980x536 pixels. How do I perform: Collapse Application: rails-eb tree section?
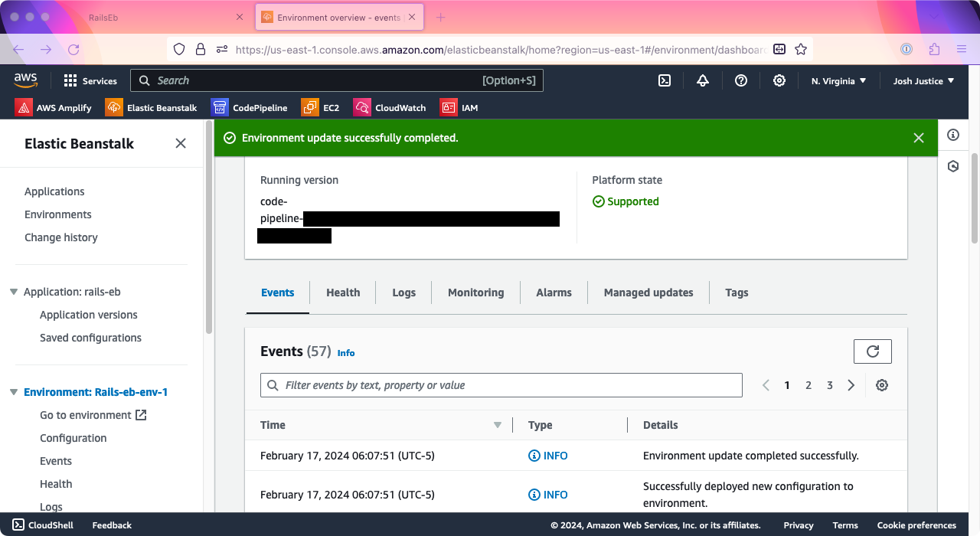(x=14, y=292)
